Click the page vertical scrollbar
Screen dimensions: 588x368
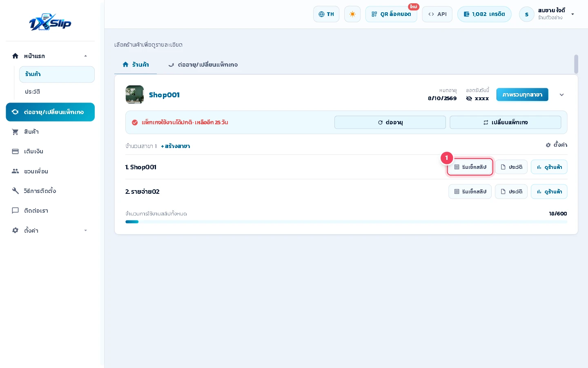pos(576,64)
